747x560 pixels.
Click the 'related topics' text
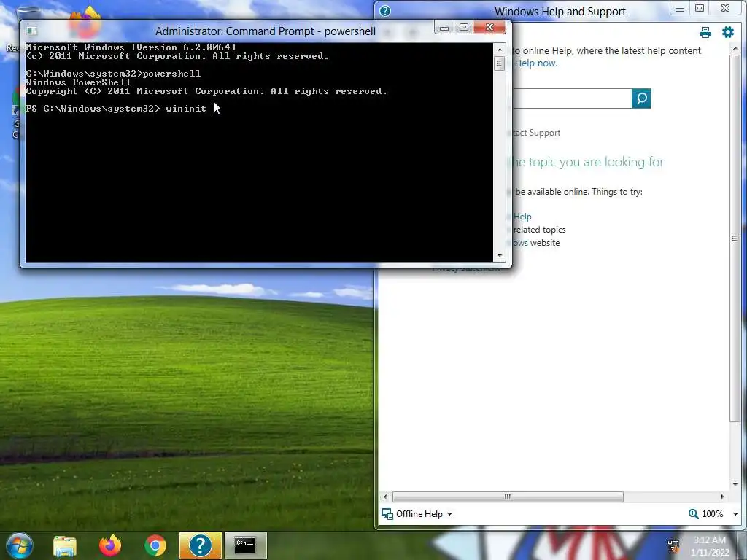[x=539, y=230]
